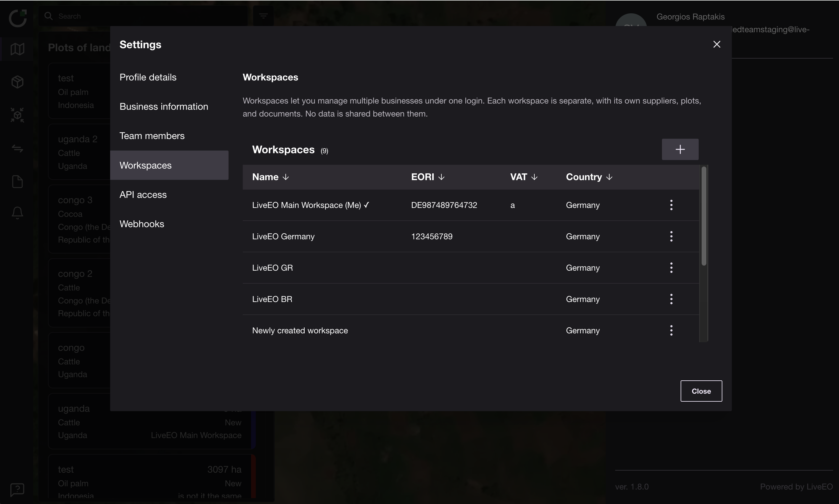The height and width of the screenshot is (504, 839).
Task: Click the workspaces table vertical scrollbar
Action: 704,216
